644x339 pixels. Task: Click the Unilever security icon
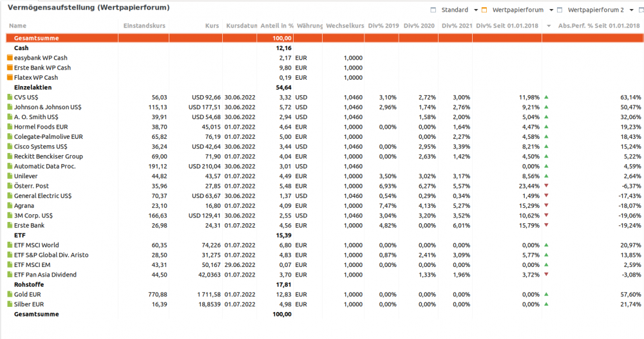point(10,176)
